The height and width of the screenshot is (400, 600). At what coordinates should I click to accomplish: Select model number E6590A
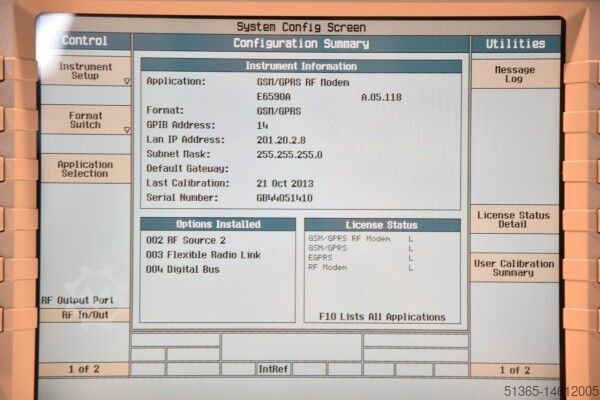point(274,97)
